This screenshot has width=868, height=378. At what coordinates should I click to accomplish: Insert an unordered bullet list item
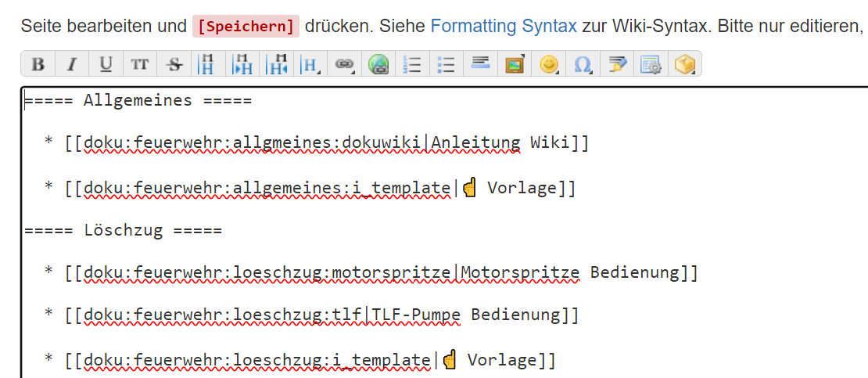447,64
